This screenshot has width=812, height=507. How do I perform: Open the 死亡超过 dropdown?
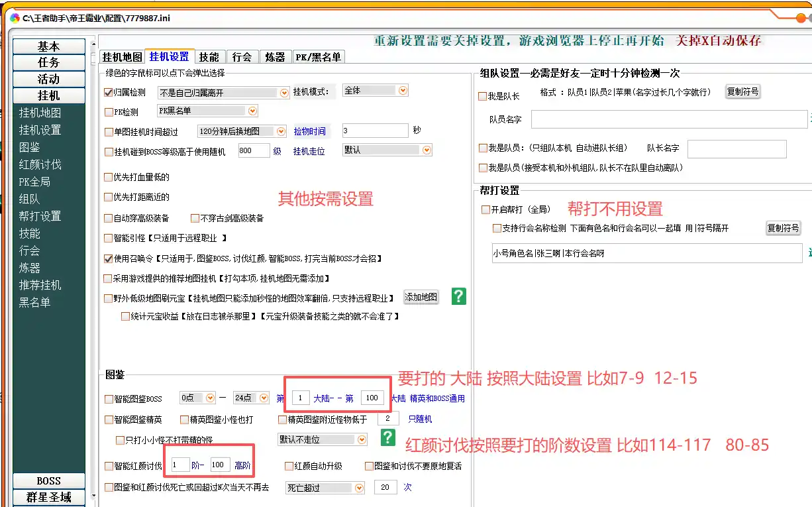click(360, 488)
